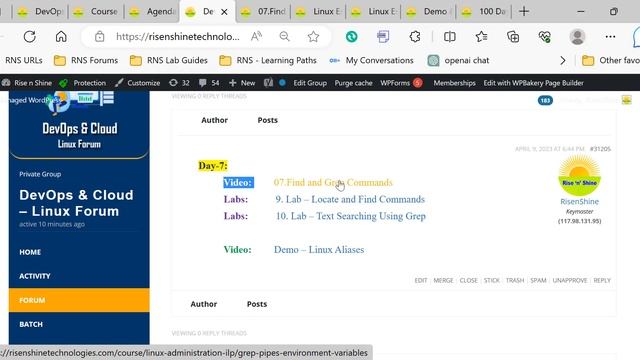
Task: Open 10. Lab – Text Searching Using Grep
Action: tap(351, 216)
